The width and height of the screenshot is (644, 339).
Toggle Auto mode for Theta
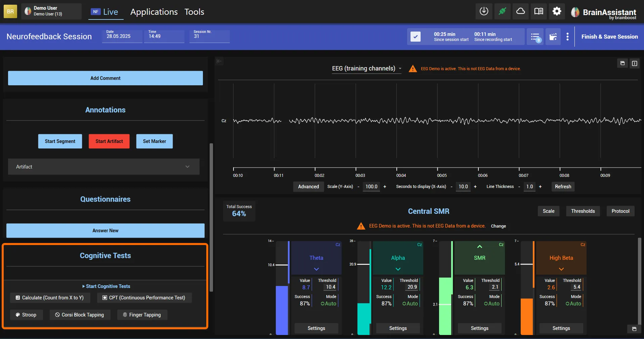[328, 303]
